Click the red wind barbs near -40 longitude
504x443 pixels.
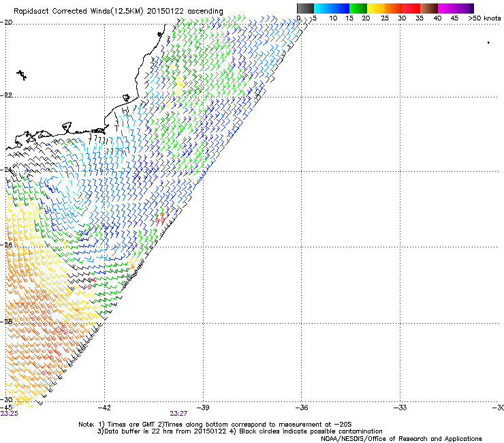pyautogui.click(x=160, y=219)
